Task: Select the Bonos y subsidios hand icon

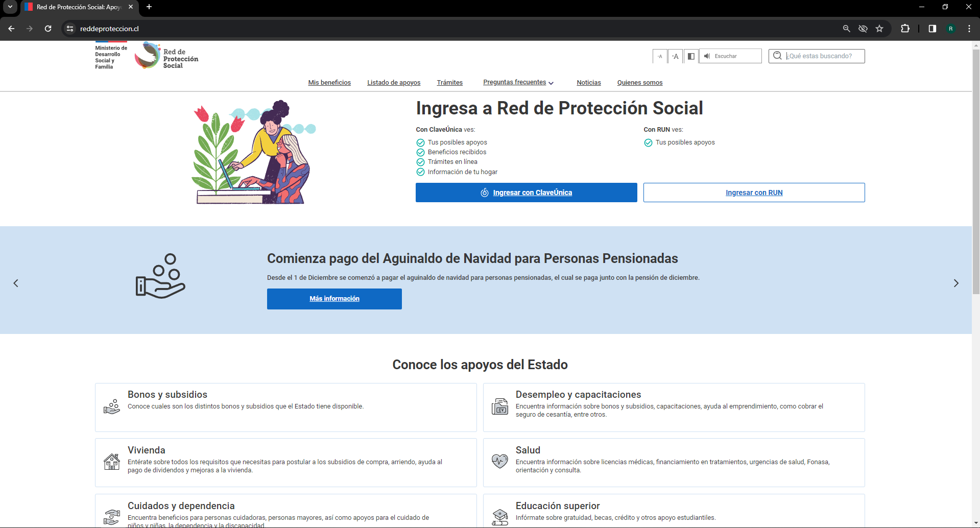Action: coord(112,407)
